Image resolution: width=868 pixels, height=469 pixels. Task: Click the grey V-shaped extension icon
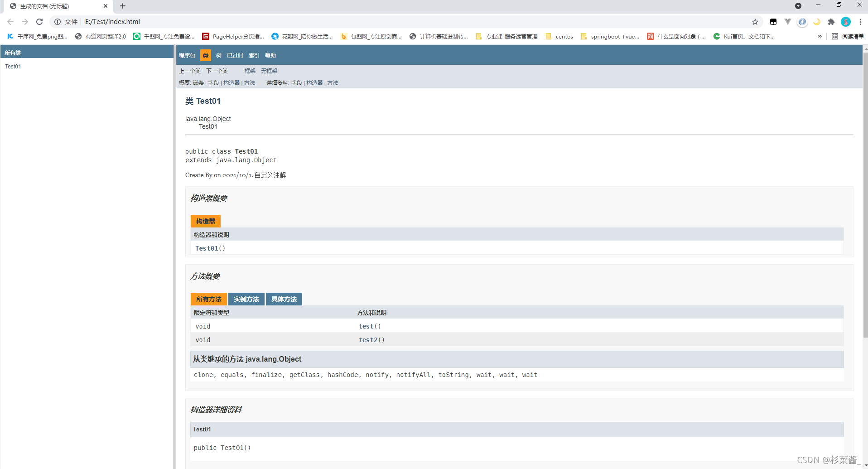[788, 22]
